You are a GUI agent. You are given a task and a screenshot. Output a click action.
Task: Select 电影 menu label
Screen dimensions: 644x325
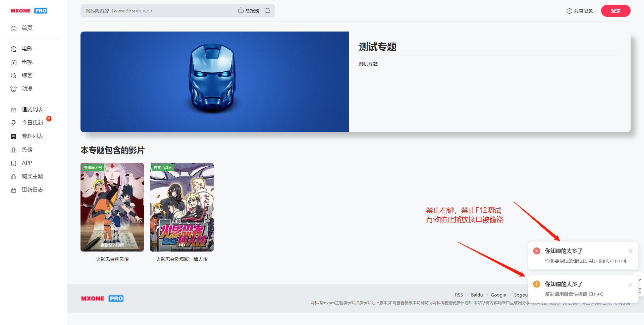pyautogui.click(x=27, y=49)
